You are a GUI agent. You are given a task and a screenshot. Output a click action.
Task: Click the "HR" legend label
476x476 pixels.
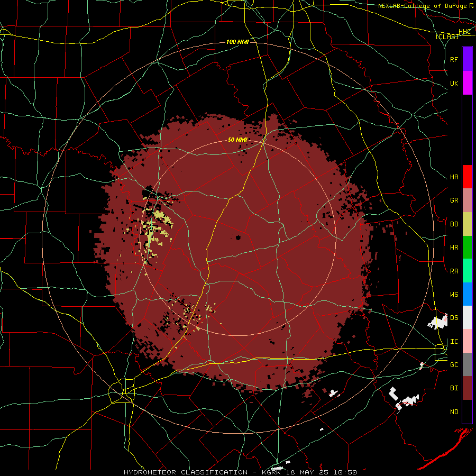[454, 248]
